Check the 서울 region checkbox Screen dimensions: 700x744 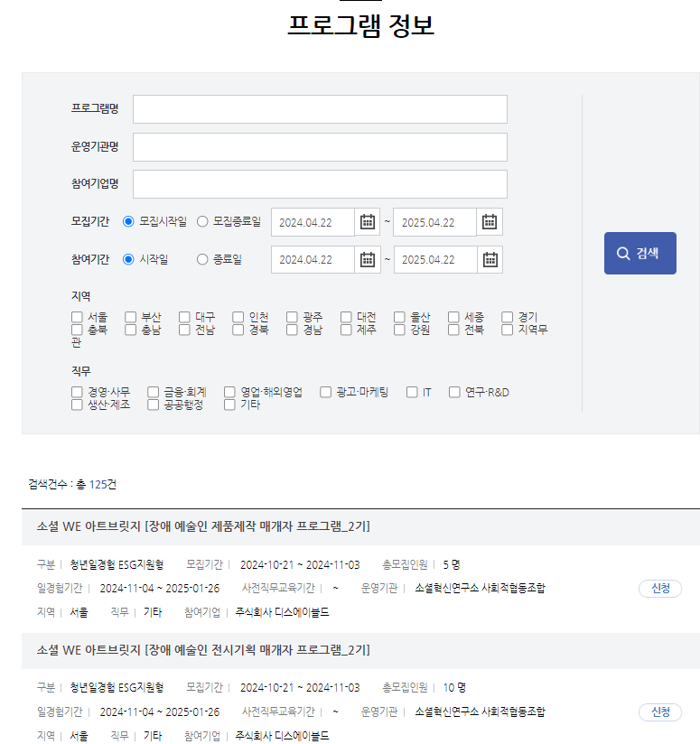pyautogui.click(x=77, y=317)
